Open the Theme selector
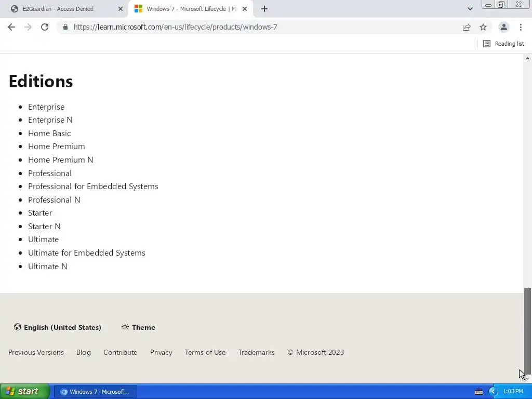Viewport: 532px width, 399px height. (x=138, y=327)
